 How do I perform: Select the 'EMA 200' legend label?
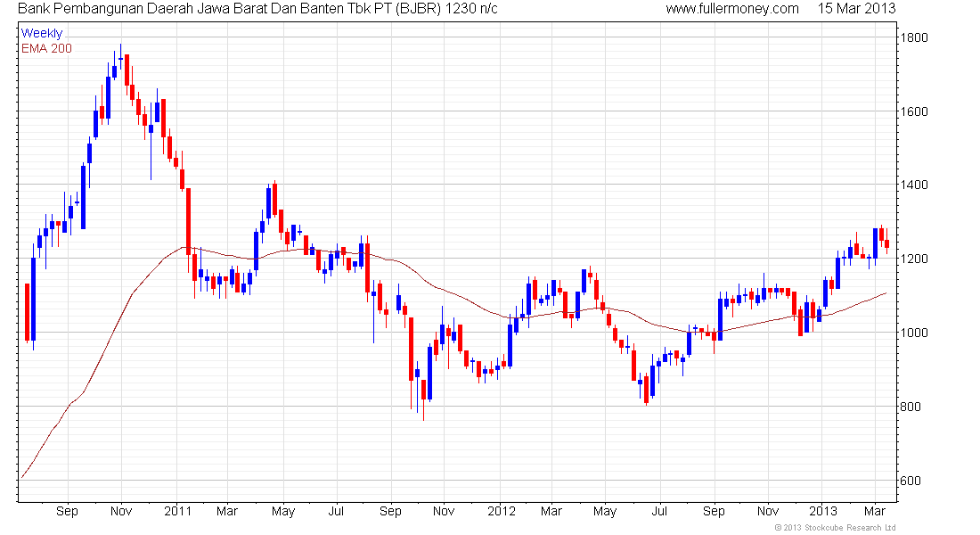pos(47,48)
